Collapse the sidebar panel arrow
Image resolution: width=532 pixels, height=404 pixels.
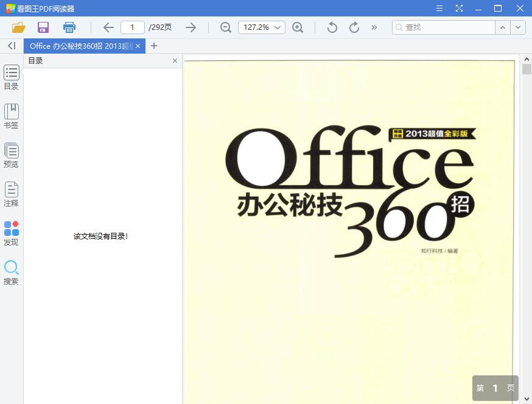click(12, 46)
